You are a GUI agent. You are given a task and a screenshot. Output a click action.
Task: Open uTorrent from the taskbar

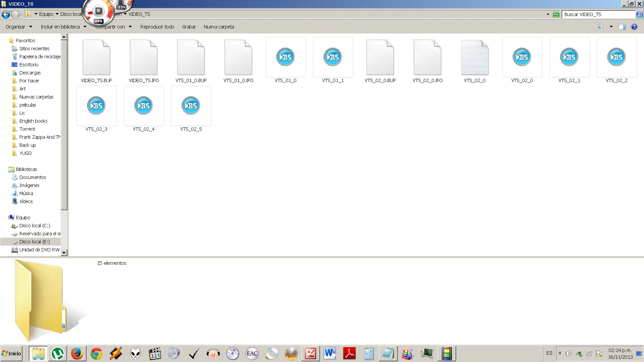(x=58, y=354)
